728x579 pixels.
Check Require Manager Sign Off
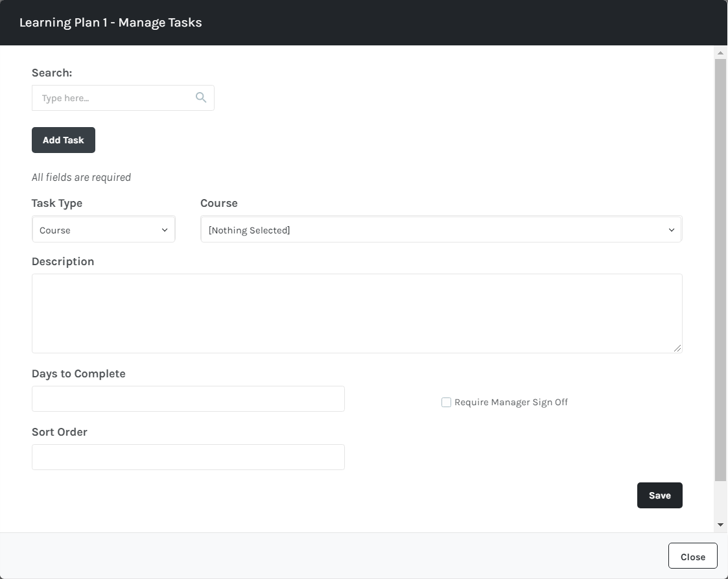click(446, 402)
